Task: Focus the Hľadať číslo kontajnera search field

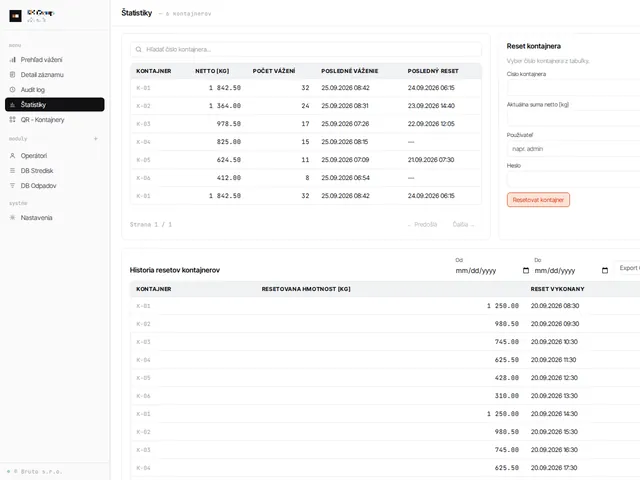Action: point(306,49)
